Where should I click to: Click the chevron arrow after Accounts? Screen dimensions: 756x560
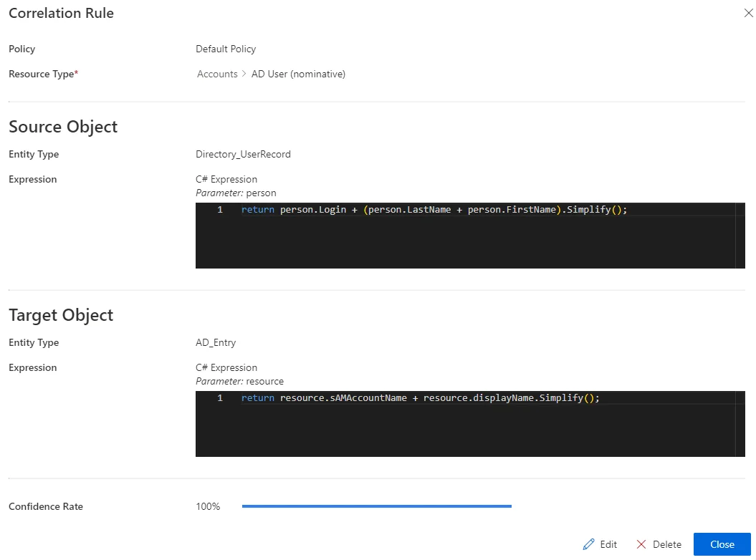(244, 74)
